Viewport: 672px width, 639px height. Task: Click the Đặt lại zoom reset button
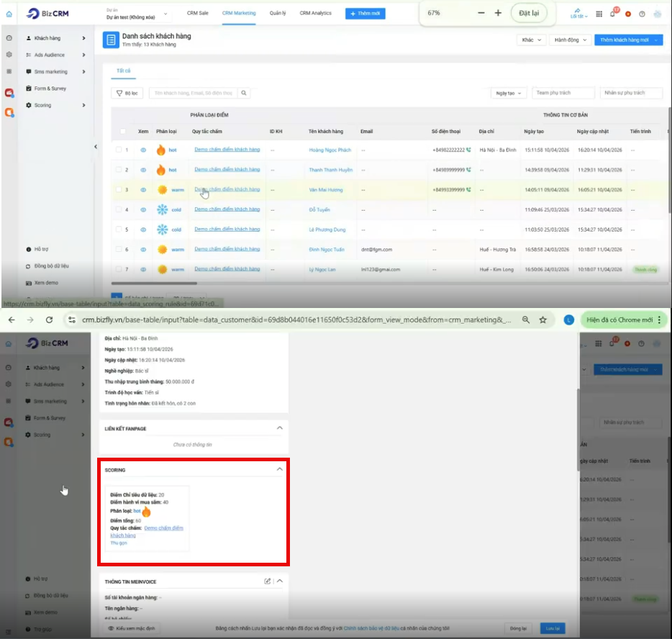coord(529,13)
